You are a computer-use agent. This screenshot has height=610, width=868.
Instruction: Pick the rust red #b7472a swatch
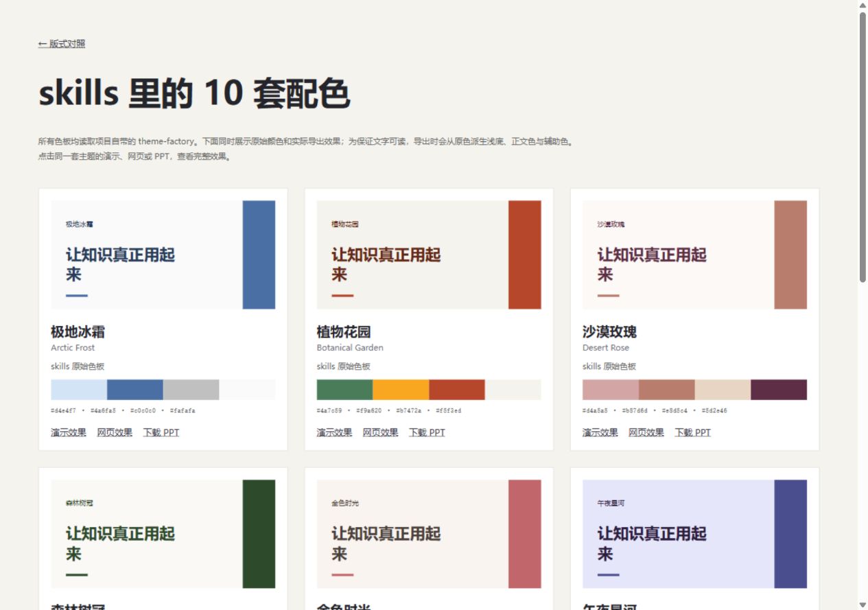(x=457, y=390)
